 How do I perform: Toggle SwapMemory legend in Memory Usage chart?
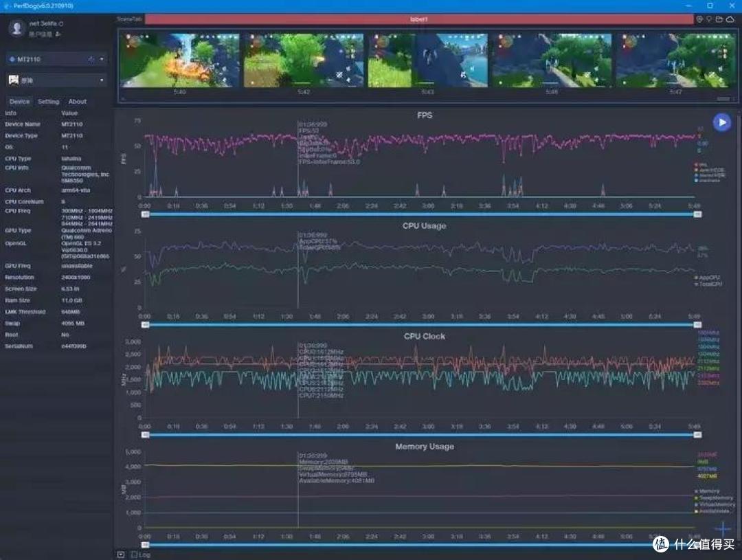click(x=714, y=498)
